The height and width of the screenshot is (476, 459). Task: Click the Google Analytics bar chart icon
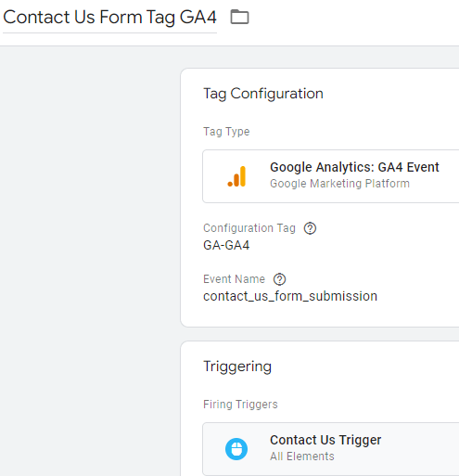tap(236, 176)
